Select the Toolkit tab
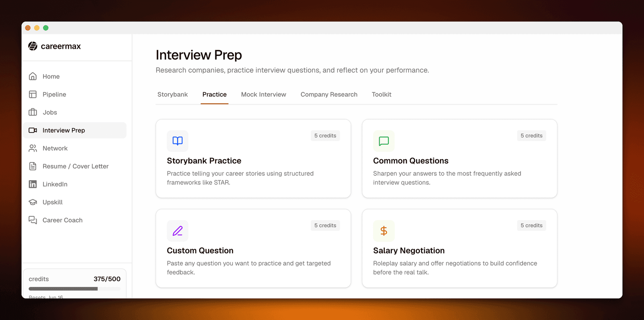Image resolution: width=644 pixels, height=320 pixels. [x=382, y=94]
